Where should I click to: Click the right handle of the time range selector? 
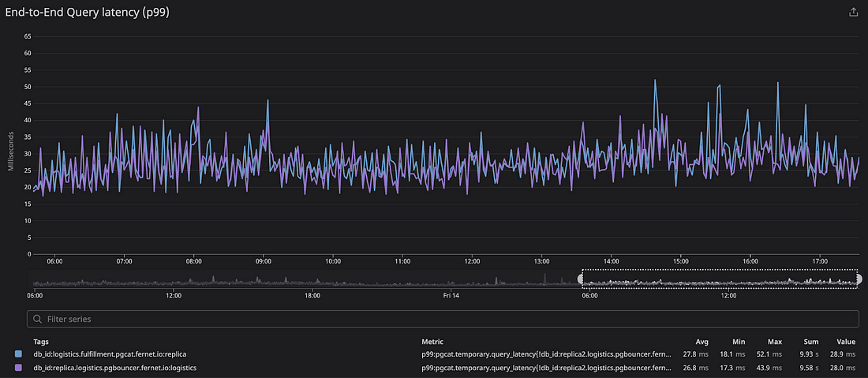click(x=858, y=279)
